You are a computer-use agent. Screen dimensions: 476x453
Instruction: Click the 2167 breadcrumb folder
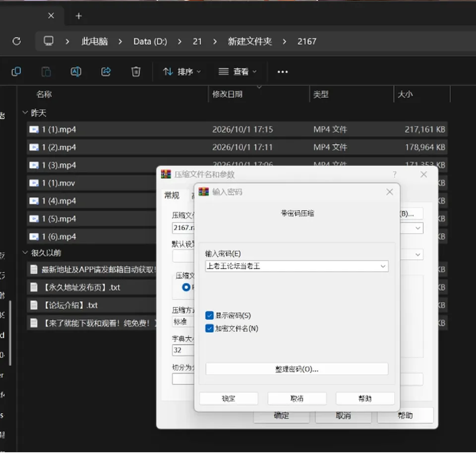point(307,41)
